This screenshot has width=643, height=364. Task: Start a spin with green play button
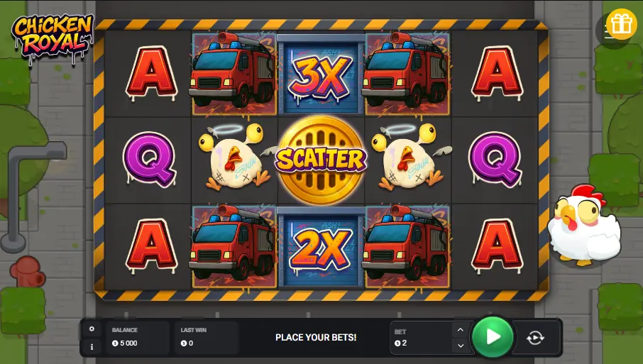[x=493, y=337]
